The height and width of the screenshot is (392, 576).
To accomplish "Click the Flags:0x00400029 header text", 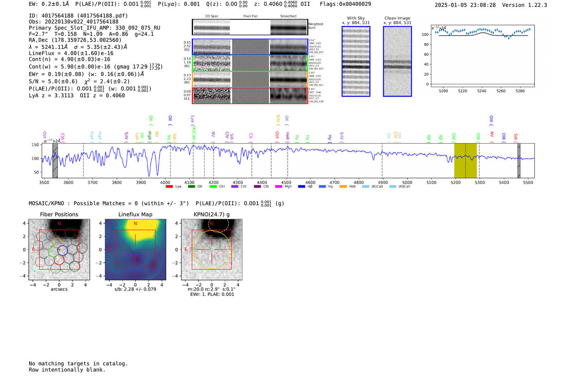I will [345, 4].
